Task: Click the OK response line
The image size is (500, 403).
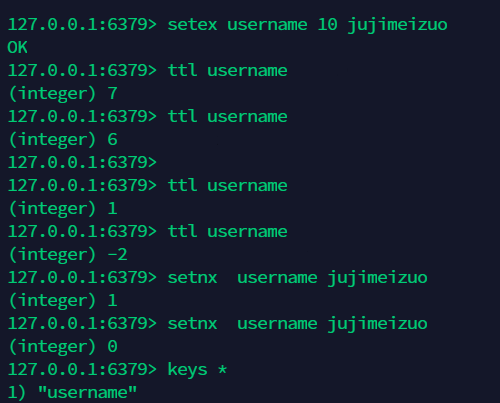Action: point(17,47)
